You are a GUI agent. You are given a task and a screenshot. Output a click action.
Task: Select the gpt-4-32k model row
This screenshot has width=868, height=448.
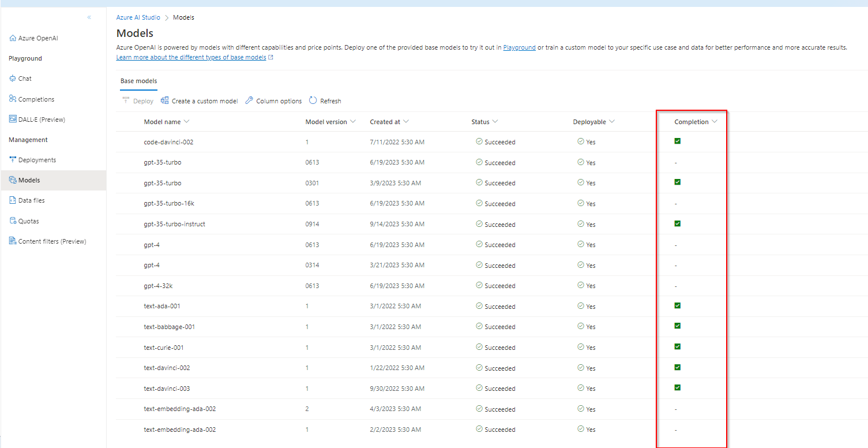pyautogui.click(x=491, y=286)
